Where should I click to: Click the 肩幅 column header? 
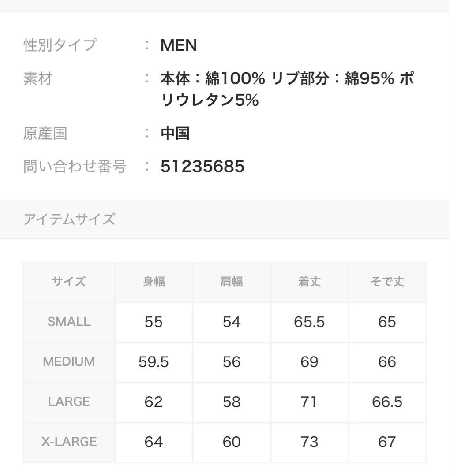(x=232, y=282)
